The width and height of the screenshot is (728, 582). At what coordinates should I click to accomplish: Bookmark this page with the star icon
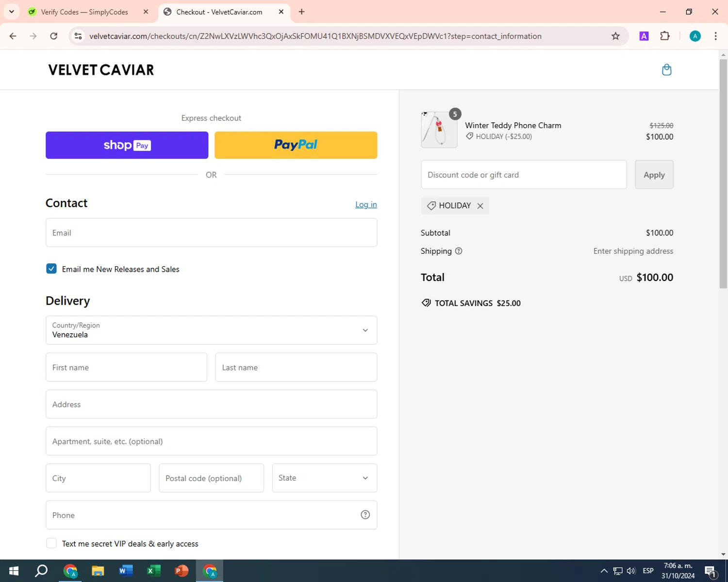coord(615,36)
